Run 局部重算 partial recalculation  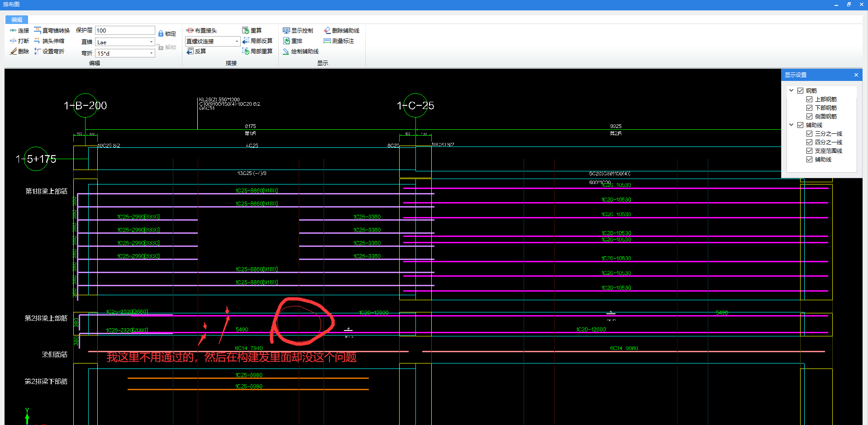(x=257, y=51)
